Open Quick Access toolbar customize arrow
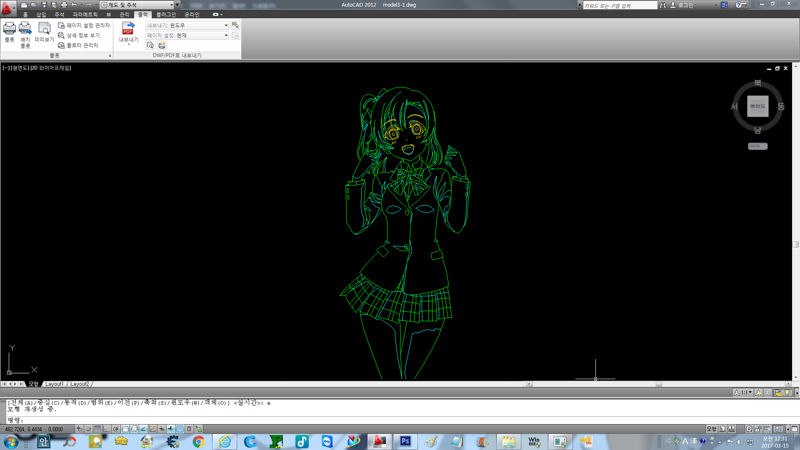800x450 pixels. click(x=178, y=5)
